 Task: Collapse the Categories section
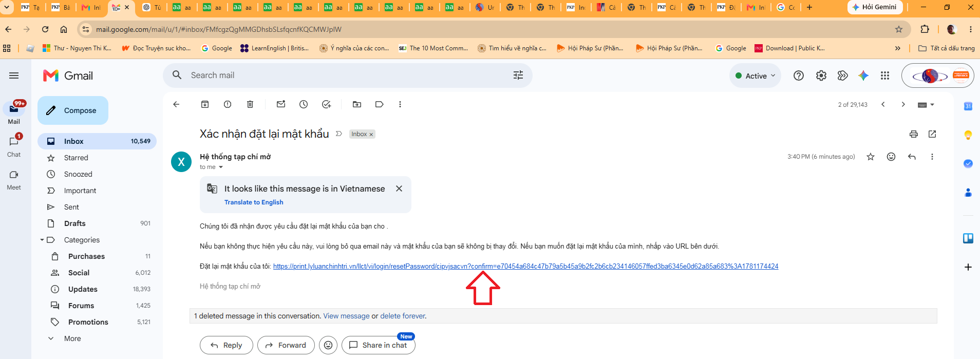(x=42, y=240)
